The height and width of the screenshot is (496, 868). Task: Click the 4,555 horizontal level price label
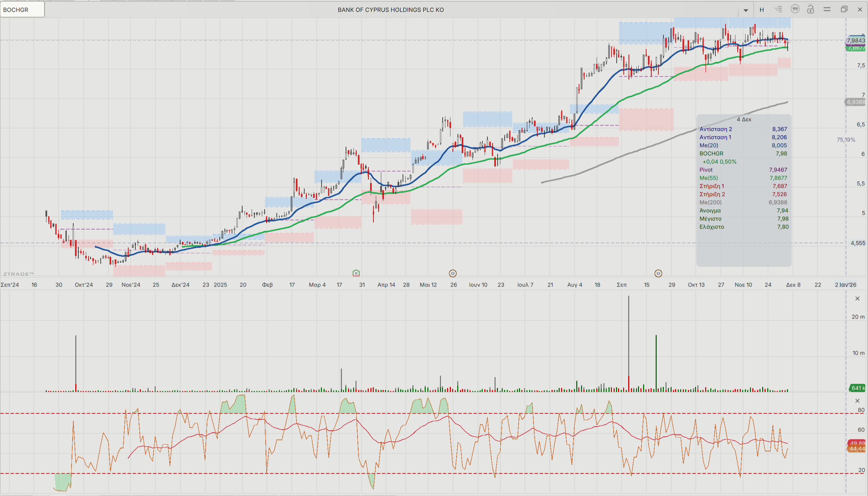click(857, 243)
